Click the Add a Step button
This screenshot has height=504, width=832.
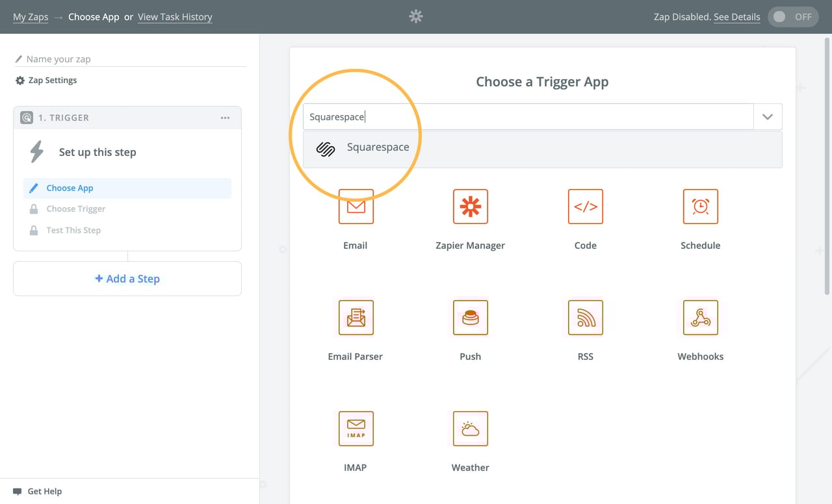click(127, 278)
